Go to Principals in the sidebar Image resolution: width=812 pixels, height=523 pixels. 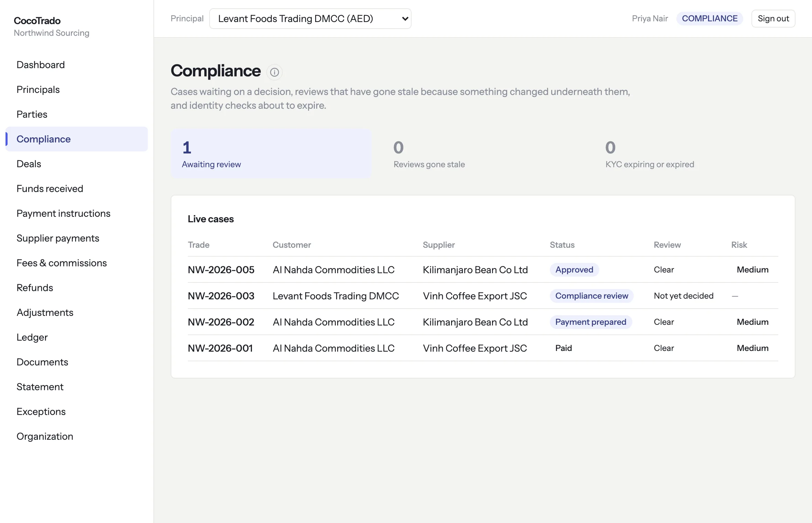click(76, 89)
